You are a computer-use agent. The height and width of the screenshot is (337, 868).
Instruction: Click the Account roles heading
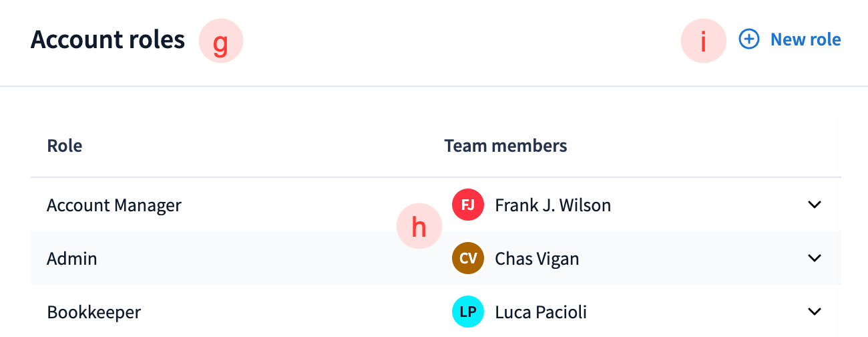pos(107,40)
